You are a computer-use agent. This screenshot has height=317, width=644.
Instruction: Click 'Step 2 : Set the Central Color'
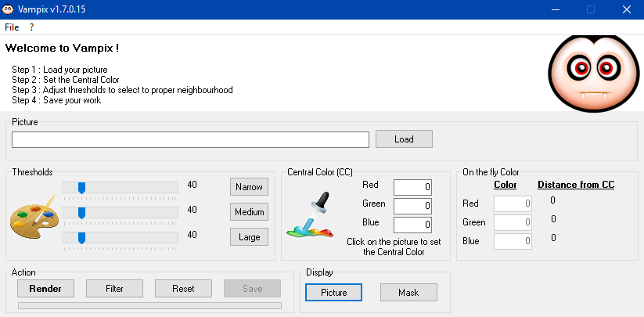point(66,80)
